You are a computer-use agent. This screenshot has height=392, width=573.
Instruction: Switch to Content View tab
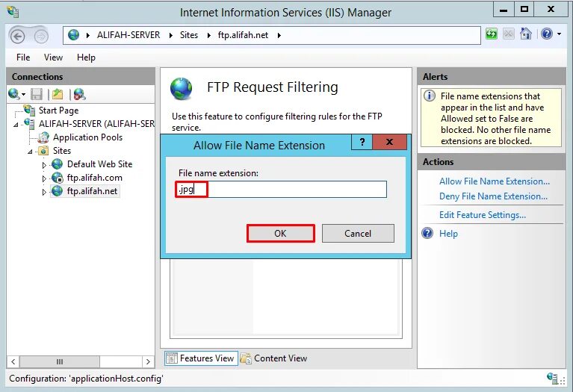(x=274, y=358)
